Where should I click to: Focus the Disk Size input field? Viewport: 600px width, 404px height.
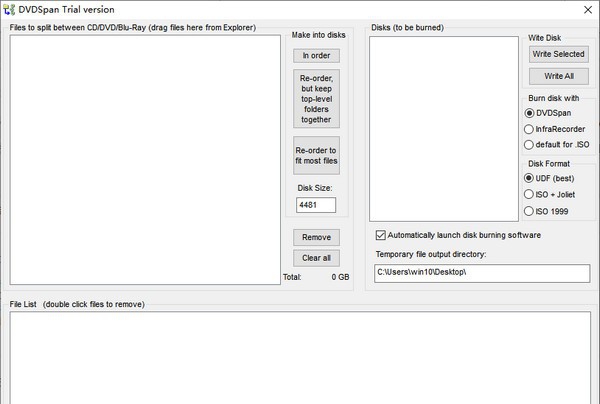click(x=316, y=205)
